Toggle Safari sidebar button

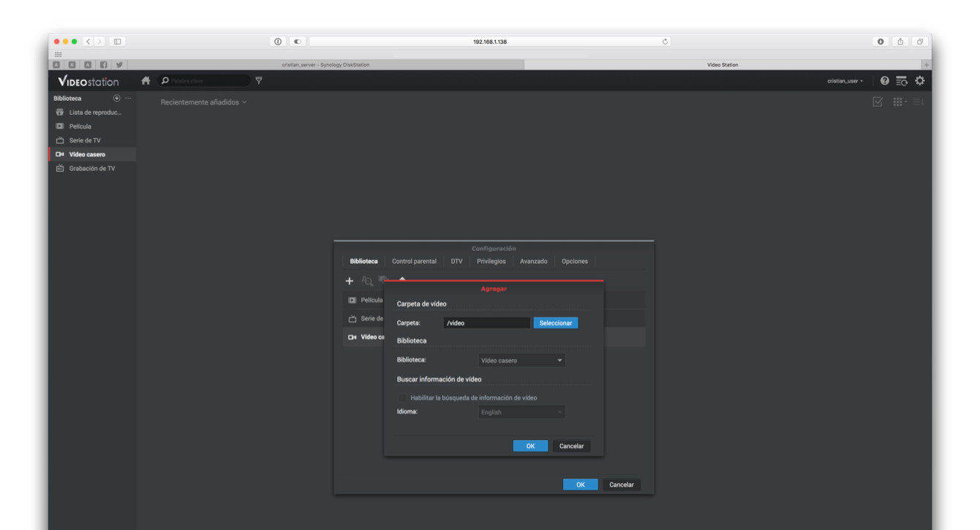click(x=117, y=42)
